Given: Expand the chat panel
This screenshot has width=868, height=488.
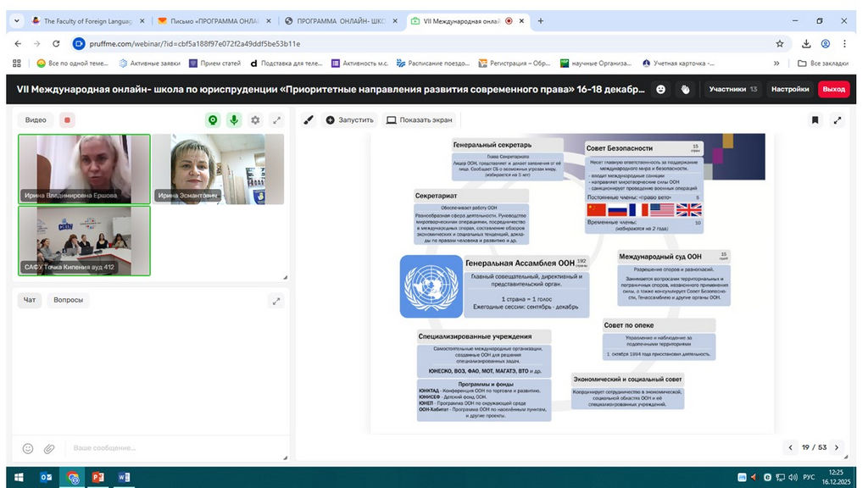Looking at the screenshot, I should pyautogui.click(x=276, y=300).
